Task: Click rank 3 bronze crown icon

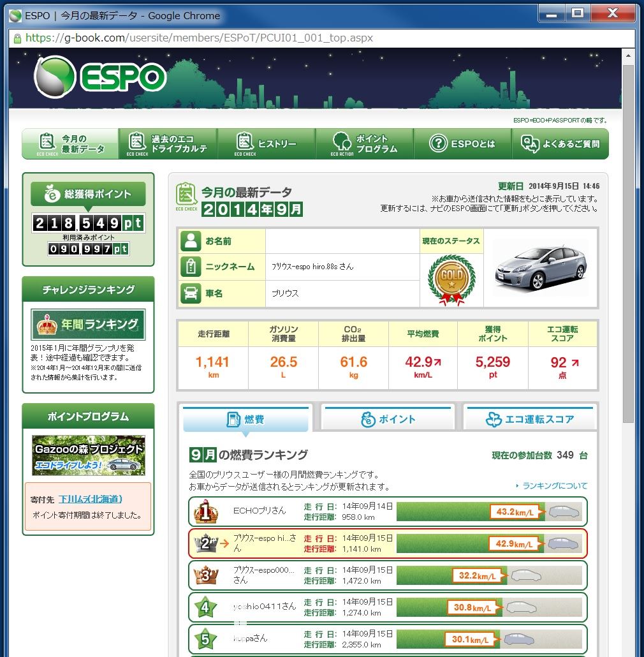Action: pyautogui.click(x=205, y=575)
